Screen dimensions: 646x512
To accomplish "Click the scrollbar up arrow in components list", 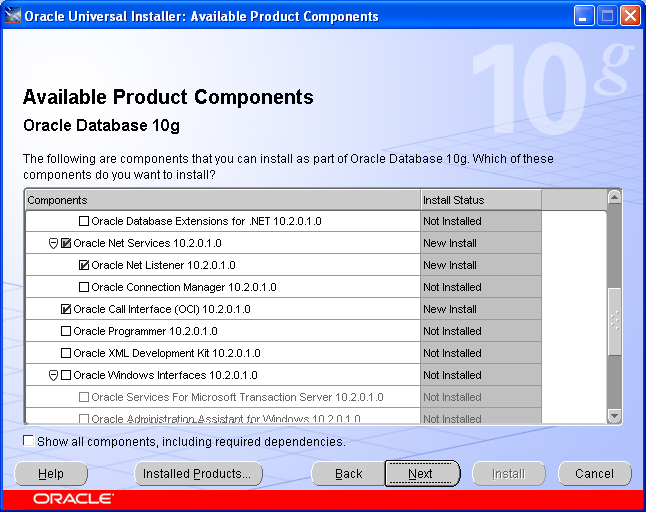I will [614, 197].
